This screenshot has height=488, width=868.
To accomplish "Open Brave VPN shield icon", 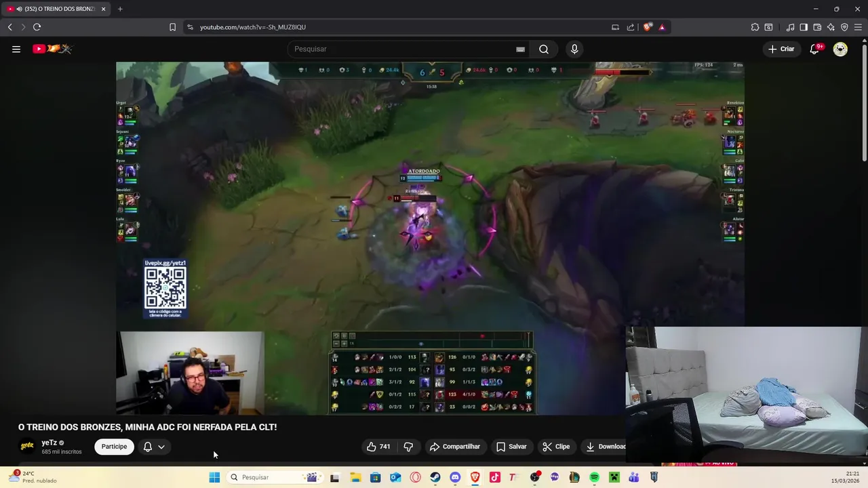I will [x=844, y=27].
